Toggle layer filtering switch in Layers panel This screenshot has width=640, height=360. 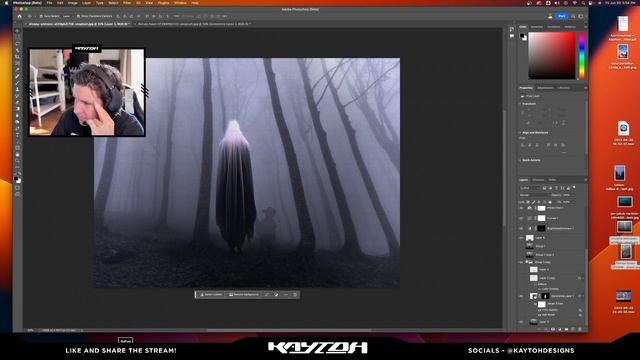coord(575,187)
